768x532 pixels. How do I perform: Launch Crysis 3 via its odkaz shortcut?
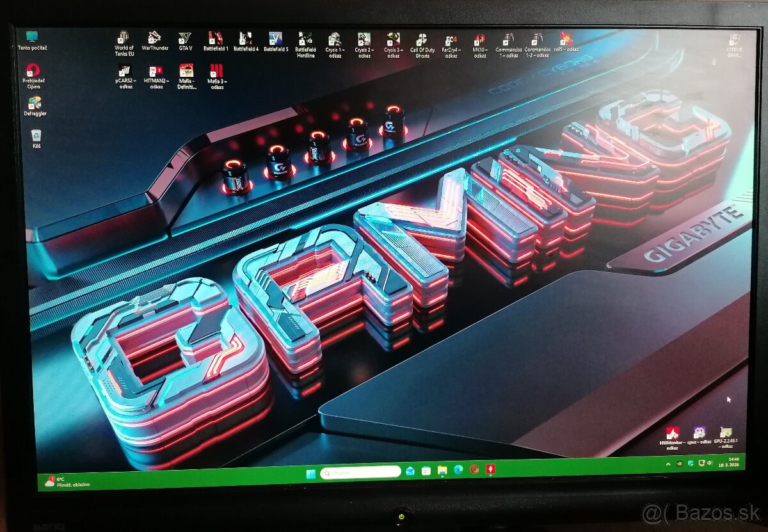coord(393,40)
